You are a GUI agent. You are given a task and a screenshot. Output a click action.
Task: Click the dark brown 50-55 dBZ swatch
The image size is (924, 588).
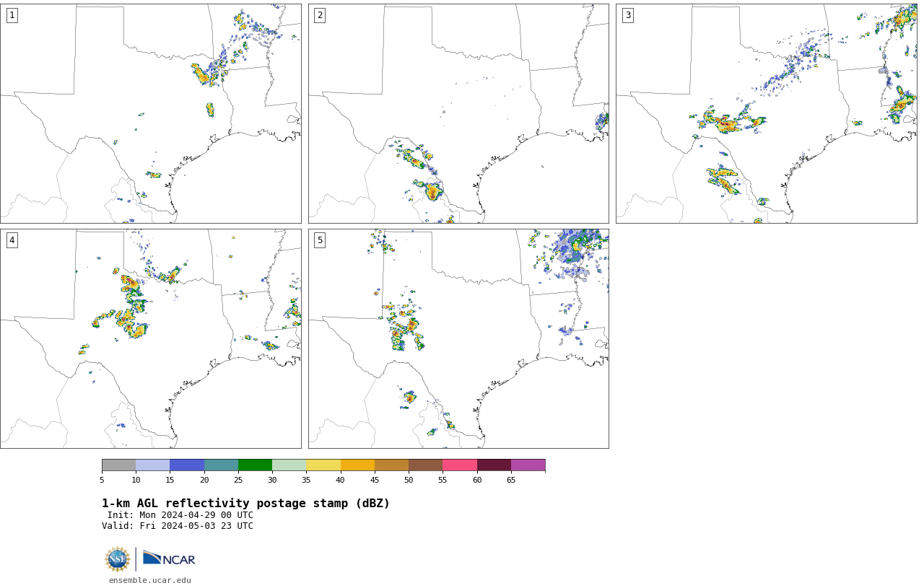[x=426, y=465]
